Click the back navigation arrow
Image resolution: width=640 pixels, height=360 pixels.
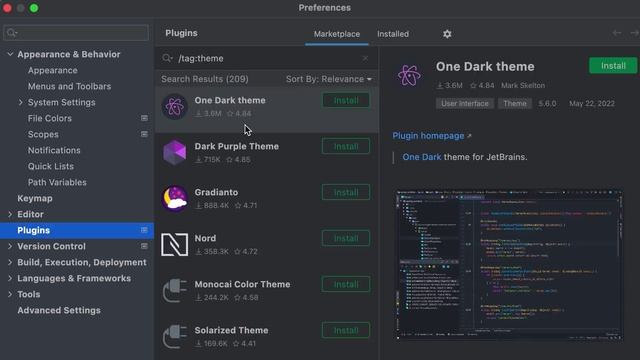click(x=617, y=33)
